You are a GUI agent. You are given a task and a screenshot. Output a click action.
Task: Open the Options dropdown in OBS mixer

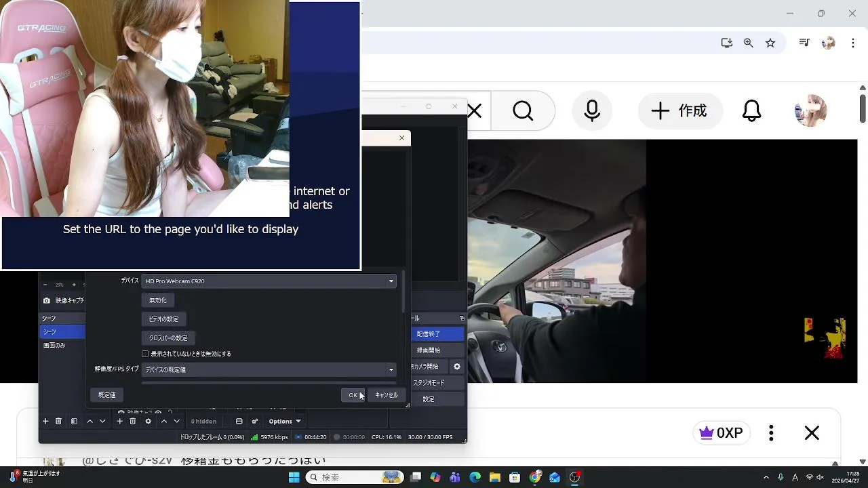(285, 422)
